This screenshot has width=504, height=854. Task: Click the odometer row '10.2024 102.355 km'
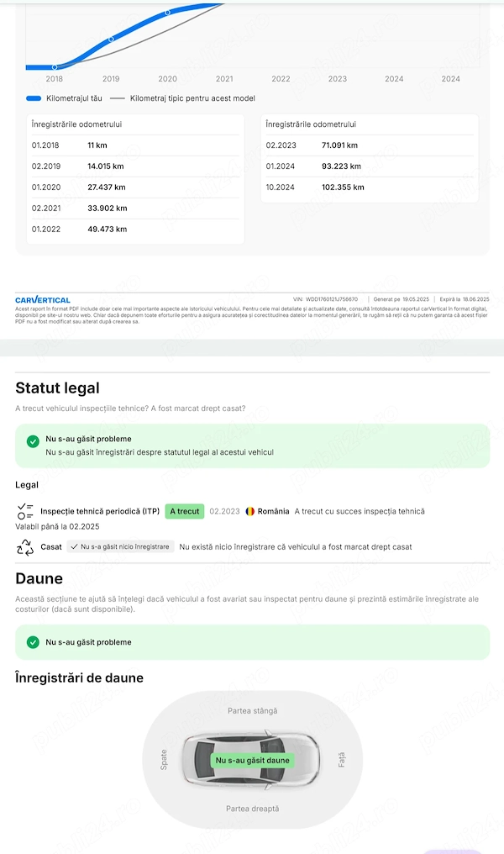370,187
